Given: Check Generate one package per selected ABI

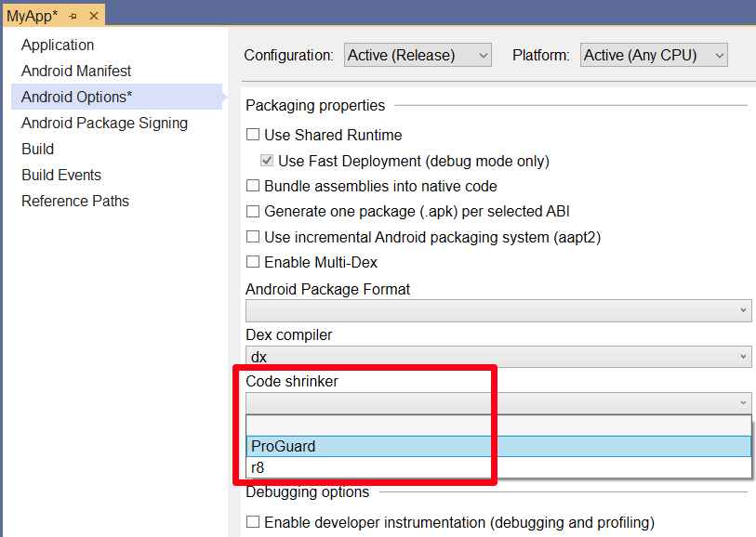Looking at the screenshot, I should point(252,211).
